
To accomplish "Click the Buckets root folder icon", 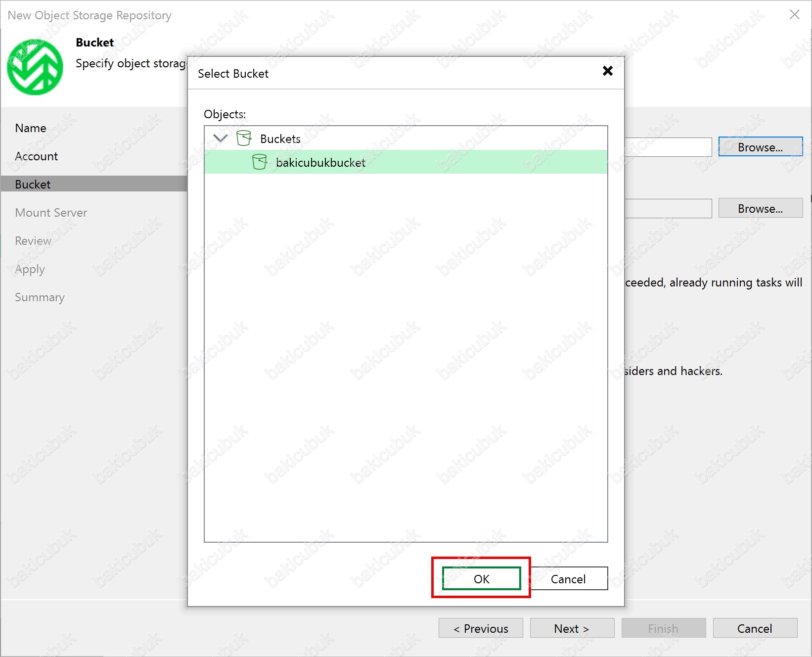I will point(244,139).
